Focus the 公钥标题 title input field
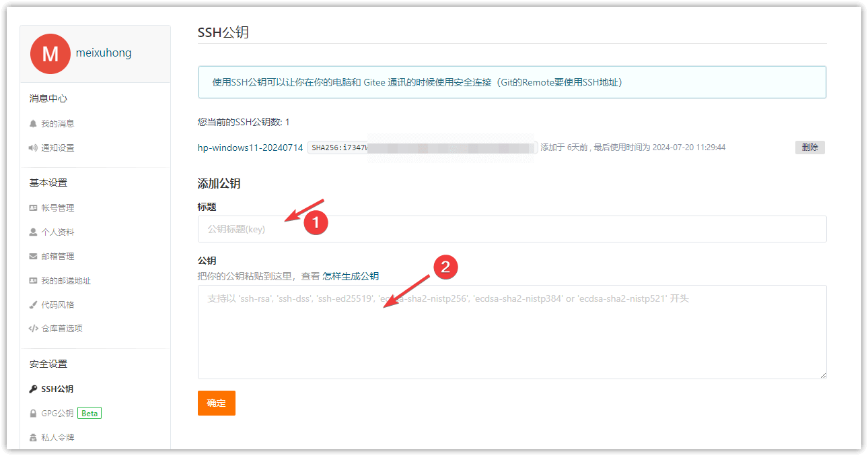The height and width of the screenshot is (456, 868). [511, 229]
